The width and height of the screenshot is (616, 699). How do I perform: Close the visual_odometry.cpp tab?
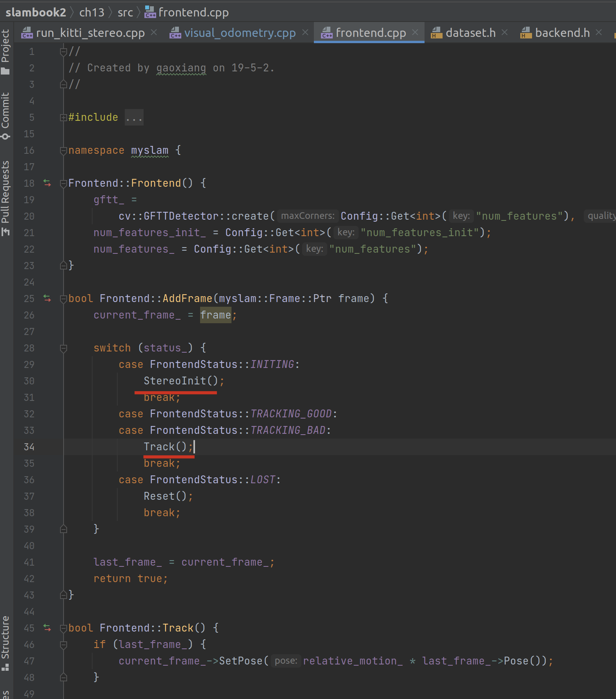point(305,33)
